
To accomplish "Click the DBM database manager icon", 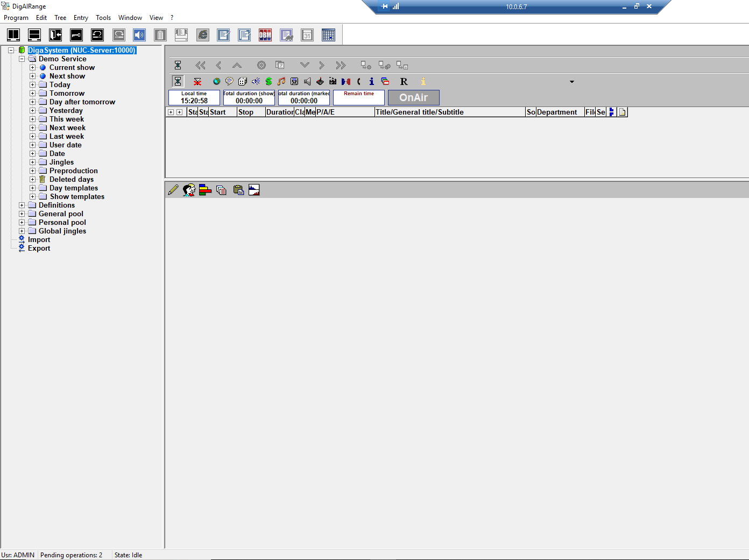I will pos(265,35).
